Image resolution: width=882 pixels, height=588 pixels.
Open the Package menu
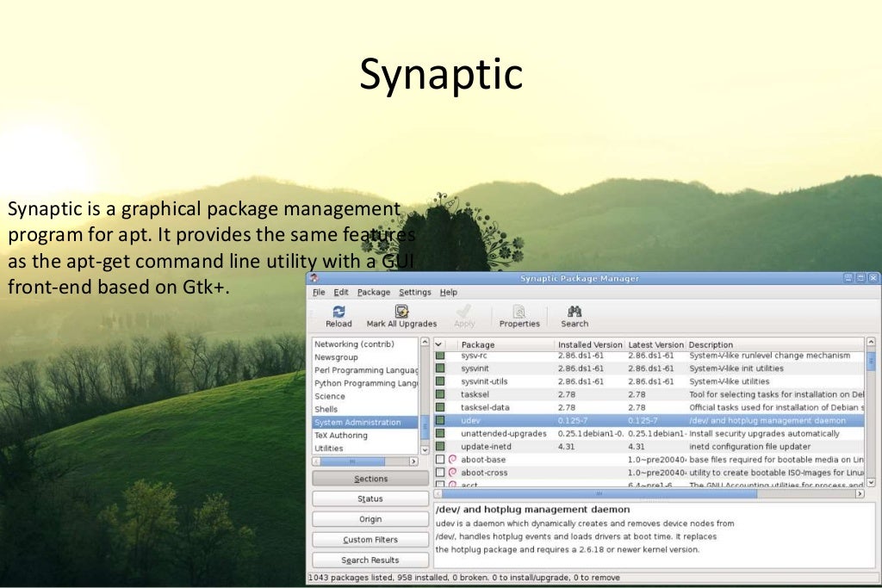pyautogui.click(x=374, y=293)
